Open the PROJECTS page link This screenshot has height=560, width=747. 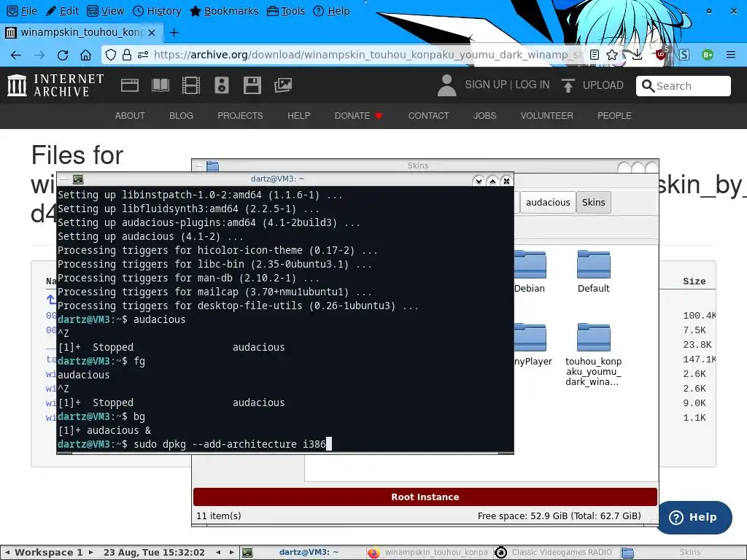pos(240,116)
